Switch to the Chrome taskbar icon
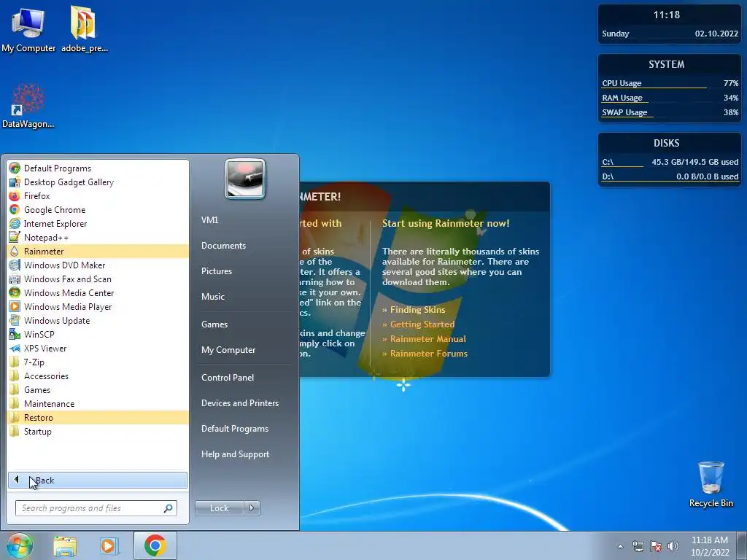The height and width of the screenshot is (560, 747). [x=155, y=545]
